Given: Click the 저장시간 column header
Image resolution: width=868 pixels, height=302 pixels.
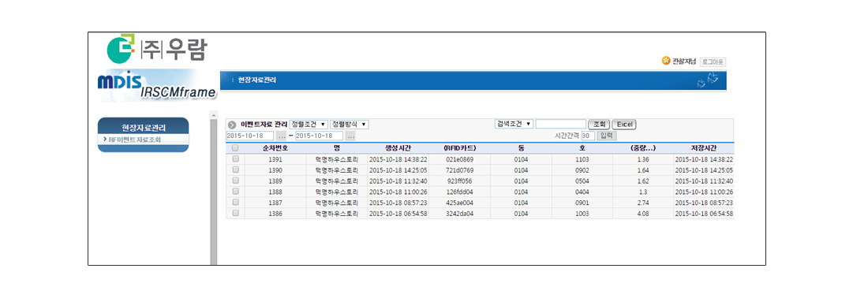Looking at the screenshot, I should [x=704, y=148].
